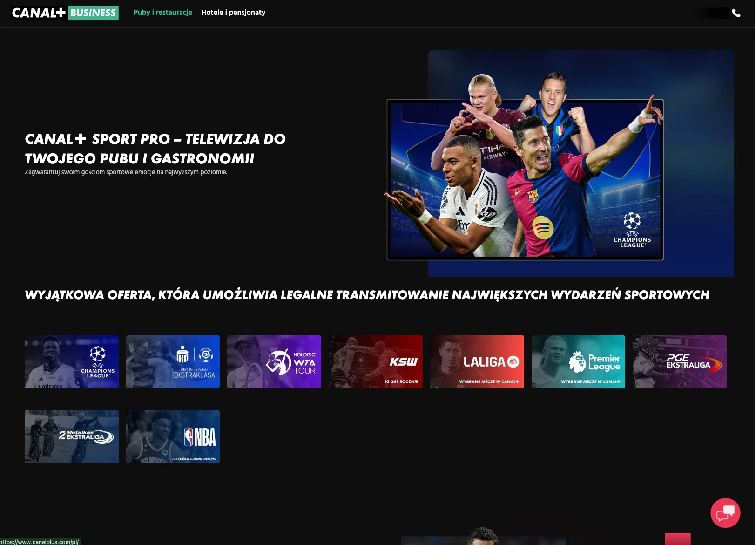Select the UEFA Champions League tile
Viewport: 756px width, 545px height.
(x=72, y=361)
